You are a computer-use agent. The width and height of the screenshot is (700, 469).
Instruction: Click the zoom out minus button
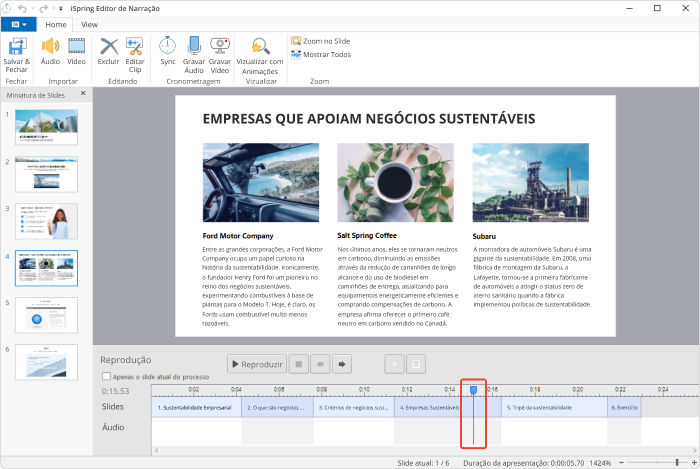click(x=621, y=463)
